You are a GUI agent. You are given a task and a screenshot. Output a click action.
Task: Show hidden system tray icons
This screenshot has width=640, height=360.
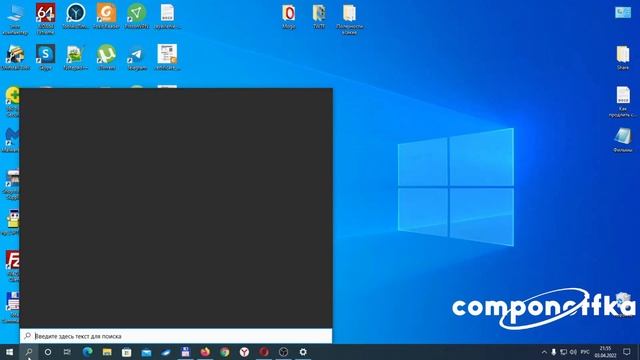544,352
